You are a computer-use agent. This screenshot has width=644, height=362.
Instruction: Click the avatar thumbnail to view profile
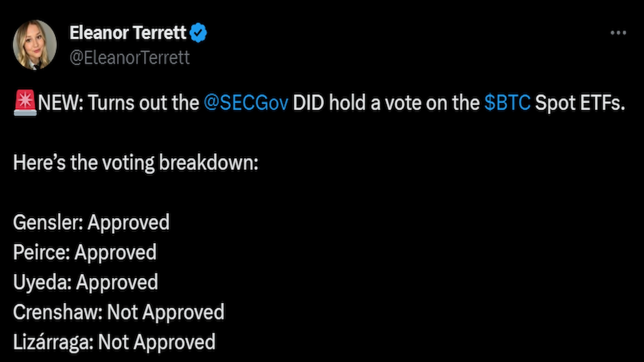(36, 44)
